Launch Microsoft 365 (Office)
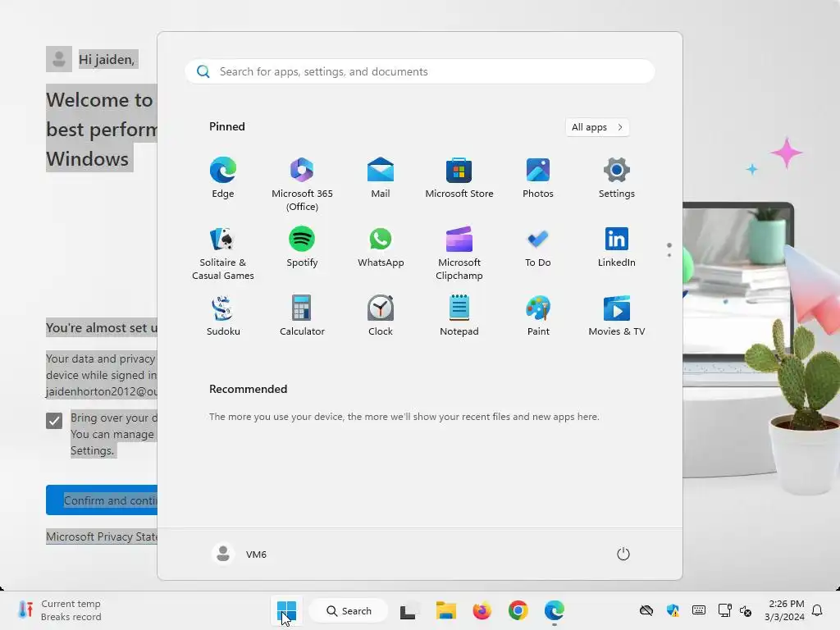 tap(302, 185)
